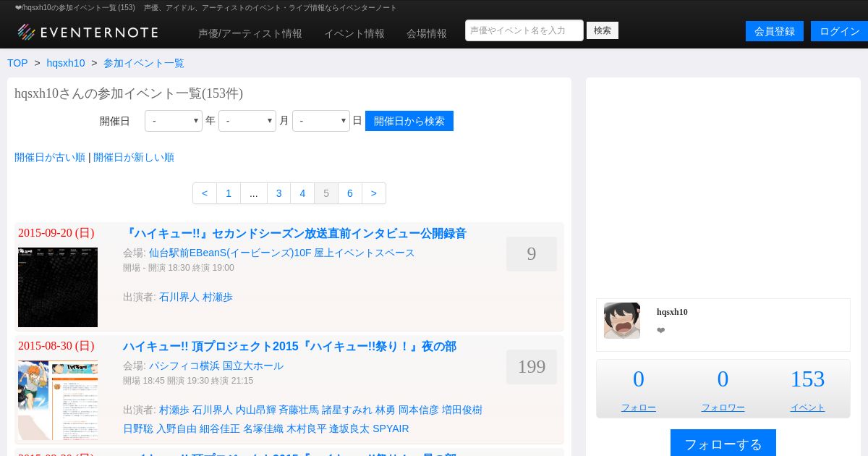Open performer 逢坂良太
This screenshot has width=868, height=456.
349,428
